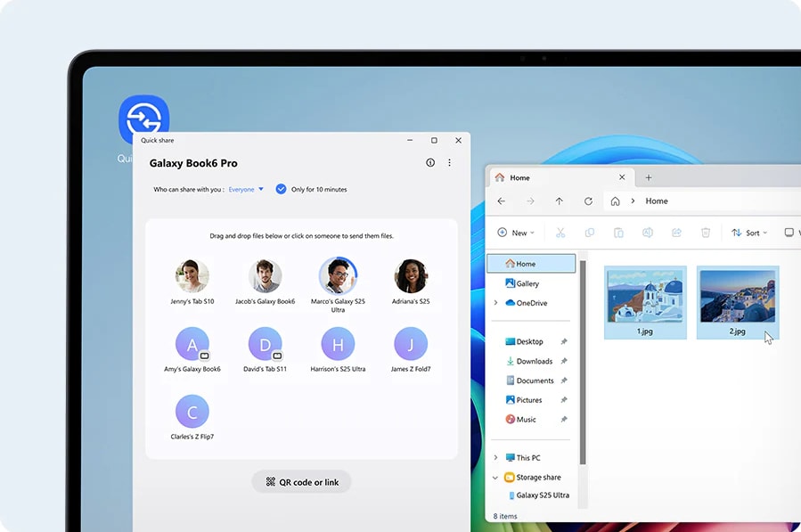Click the Rename icon in Explorer toolbar
This screenshot has height=532, width=801.
pyautogui.click(x=647, y=233)
